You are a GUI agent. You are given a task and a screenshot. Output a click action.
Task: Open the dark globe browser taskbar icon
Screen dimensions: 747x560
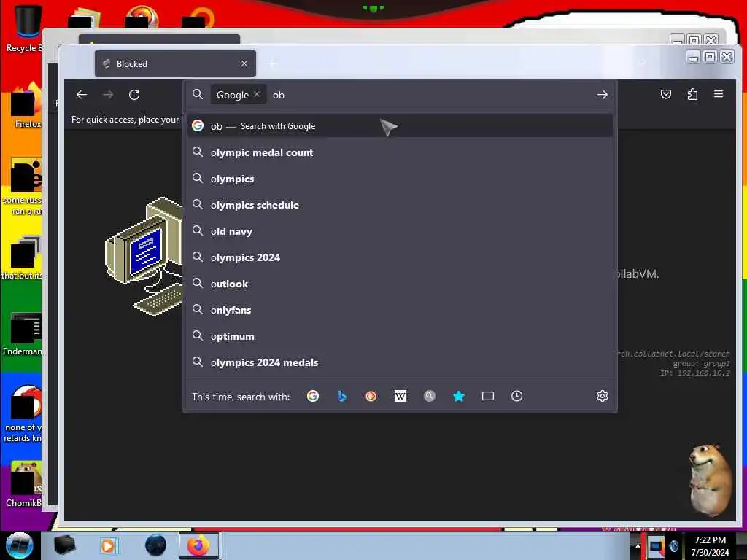(x=156, y=545)
